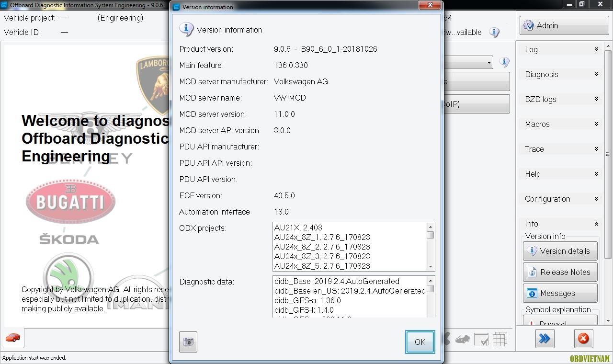The width and height of the screenshot is (613, 364).
Task: Open the combo box dropdown behind the dialog
Action: tap(489, 62)
